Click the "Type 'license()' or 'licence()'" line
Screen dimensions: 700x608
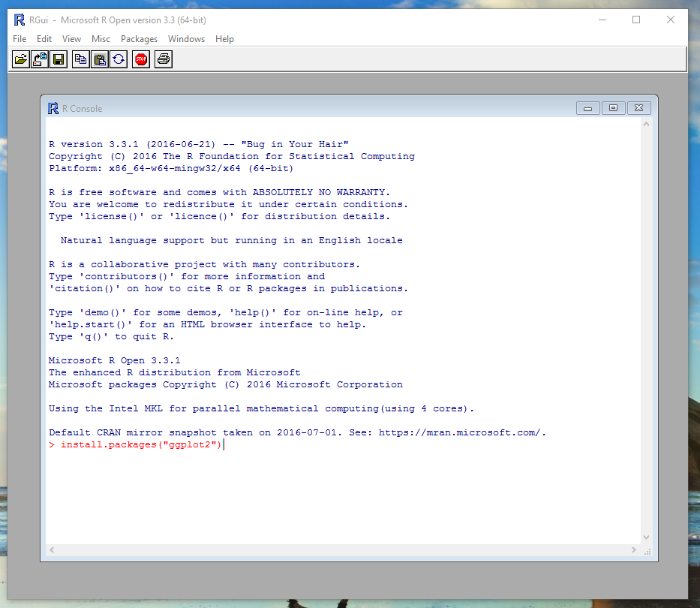219,217
